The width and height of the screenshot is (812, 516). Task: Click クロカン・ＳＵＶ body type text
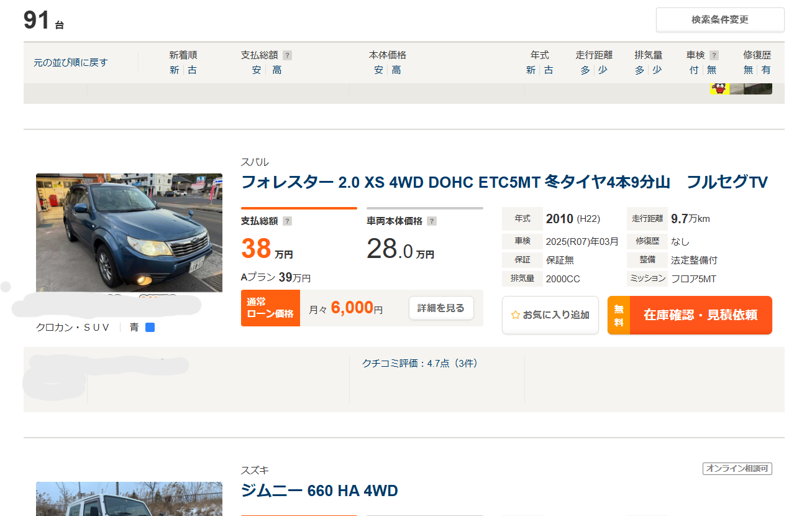click(x=73, y=327)
